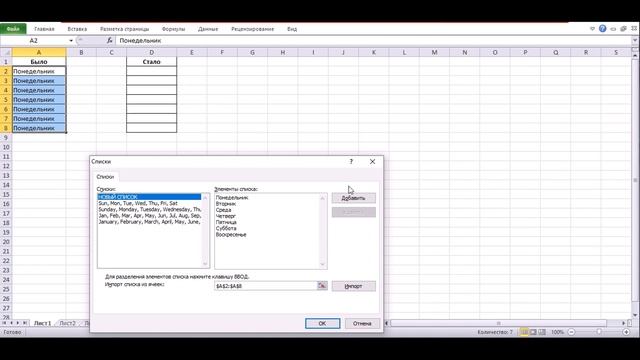Select the row 9 header
The height and width of the screenshot is (360, 640).
6,138
